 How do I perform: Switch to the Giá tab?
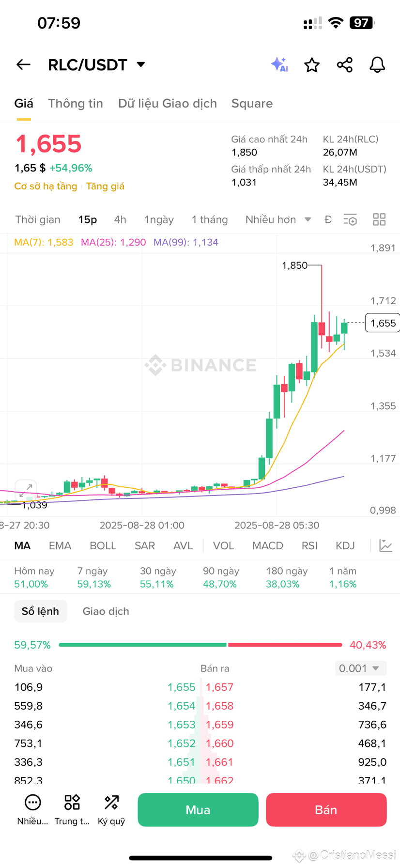24,103
